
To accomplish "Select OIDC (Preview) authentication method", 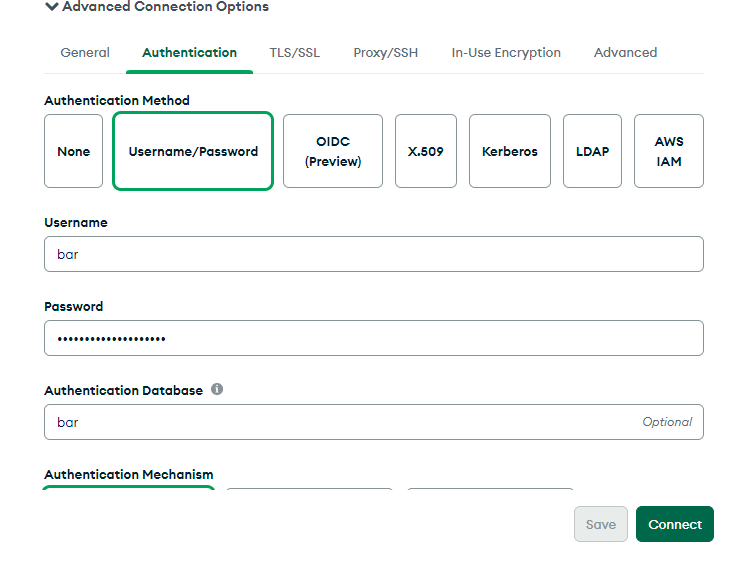I will (x=333, y=151).
